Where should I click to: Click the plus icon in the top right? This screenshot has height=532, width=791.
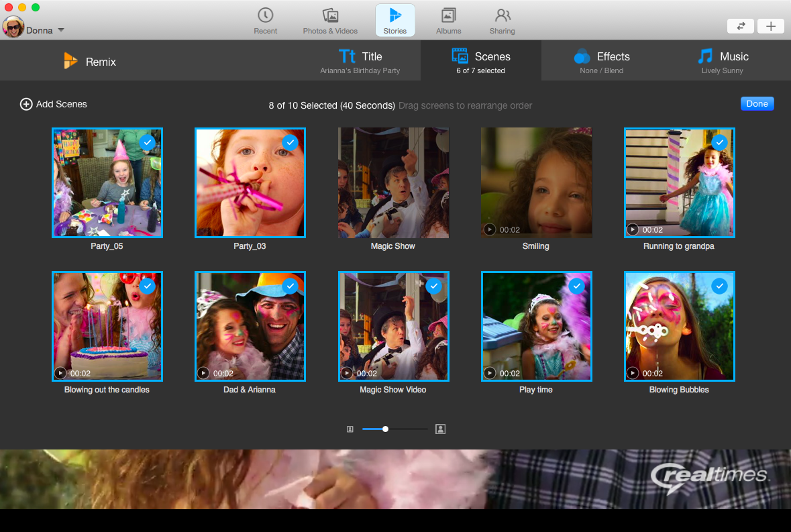pyautogui.click(x=770, y=26)
